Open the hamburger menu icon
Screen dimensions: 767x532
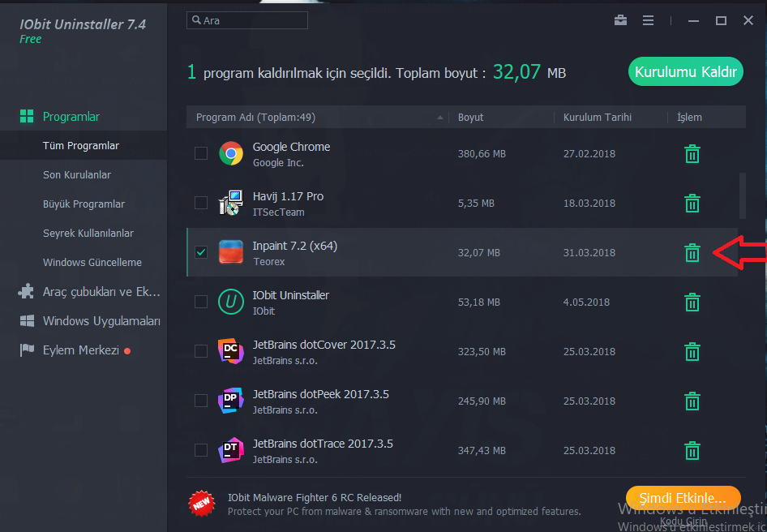pyautogui.click(x=648, y=20)
